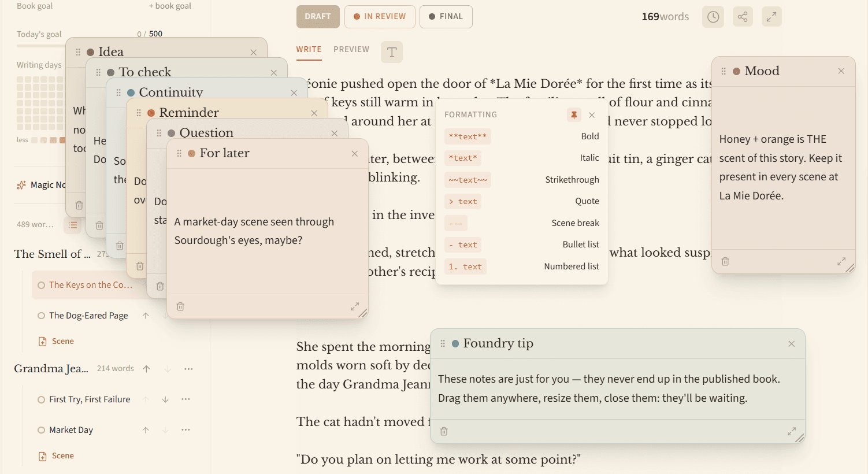Click the status circle of First Try, First Failure
Screen dimensions: 868x474
(x=41, y=399)
